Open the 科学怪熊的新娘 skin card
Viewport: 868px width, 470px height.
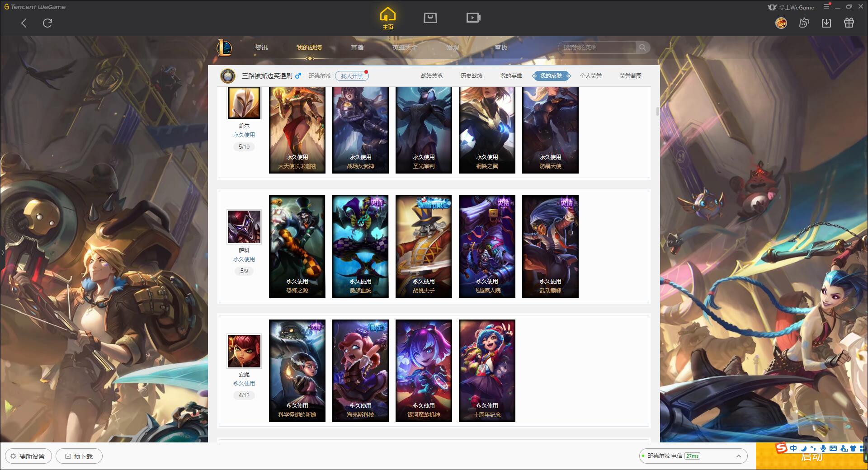(297, 371)
